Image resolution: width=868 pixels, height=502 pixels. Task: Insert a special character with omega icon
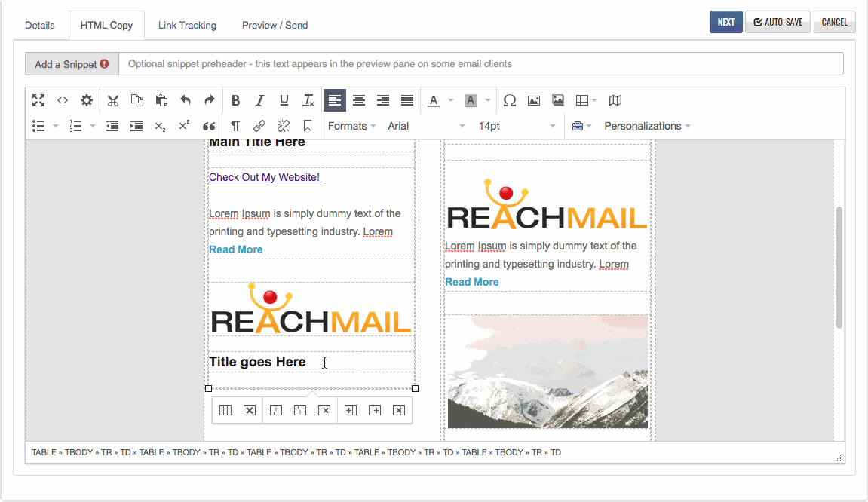click(510, 100)
